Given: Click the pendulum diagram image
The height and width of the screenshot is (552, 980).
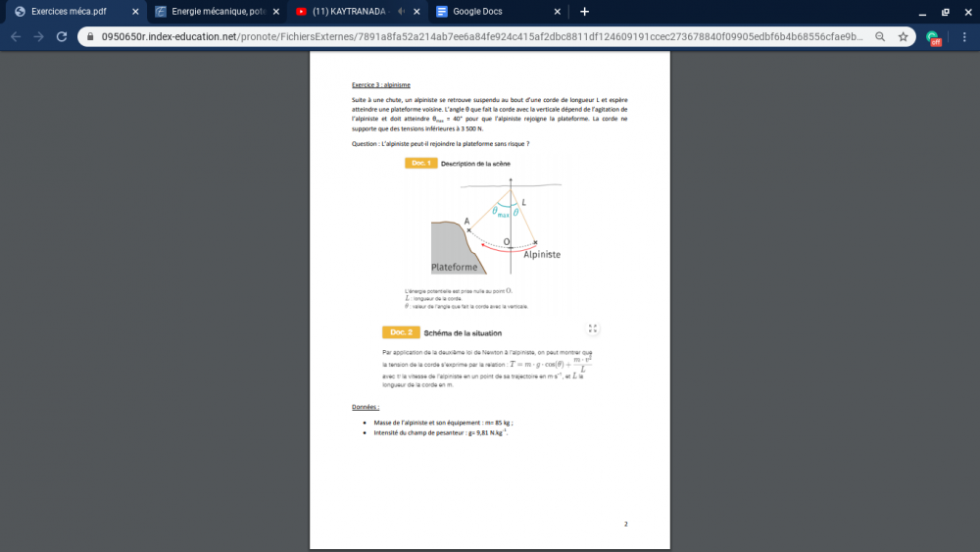Looking at the screenshot, I should point(496,226).
